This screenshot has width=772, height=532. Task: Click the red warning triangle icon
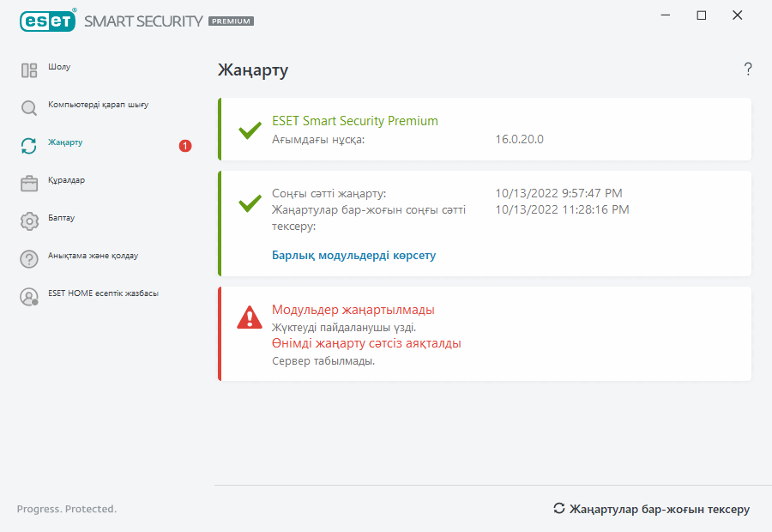coord(250,317)
